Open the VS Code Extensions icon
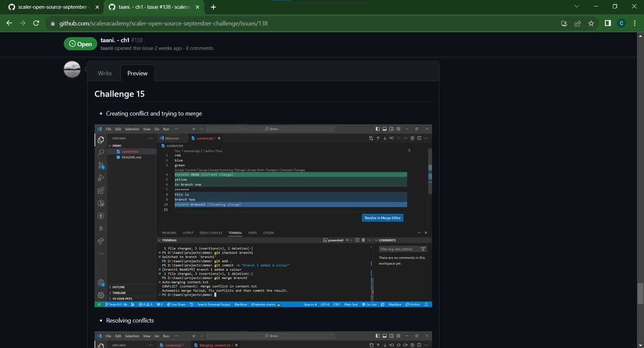Image resolution: width=644 pixels, height=348 pixels. (x=100, y=190)
